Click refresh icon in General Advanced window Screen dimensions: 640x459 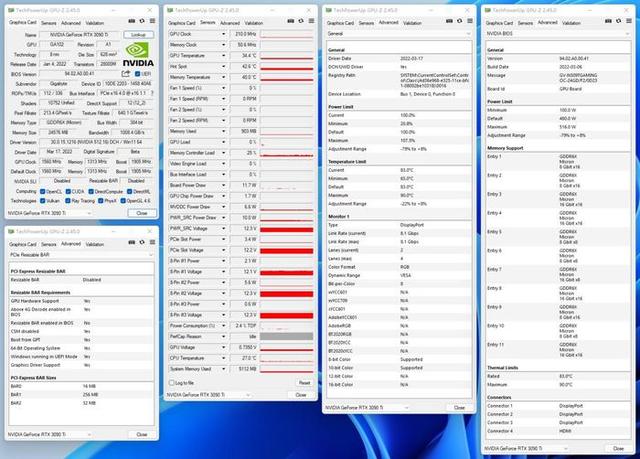(460, 21)
